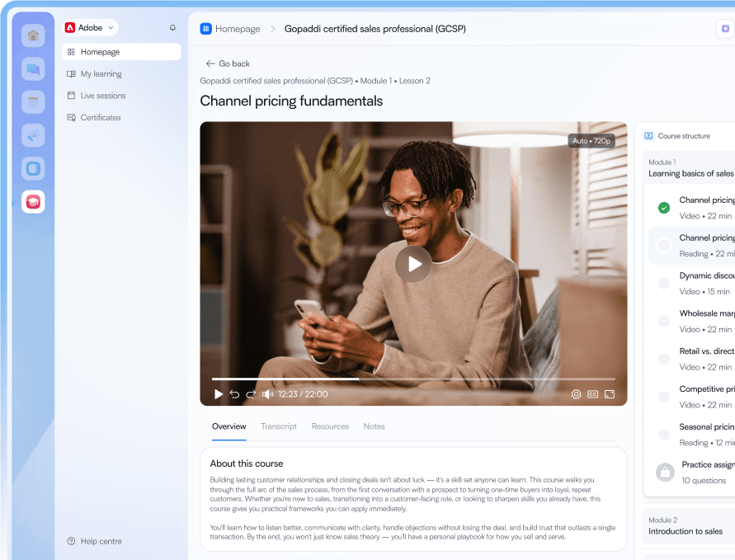Click the green completed checkmark lesson

pyautogui.click(x=664, y=208)
